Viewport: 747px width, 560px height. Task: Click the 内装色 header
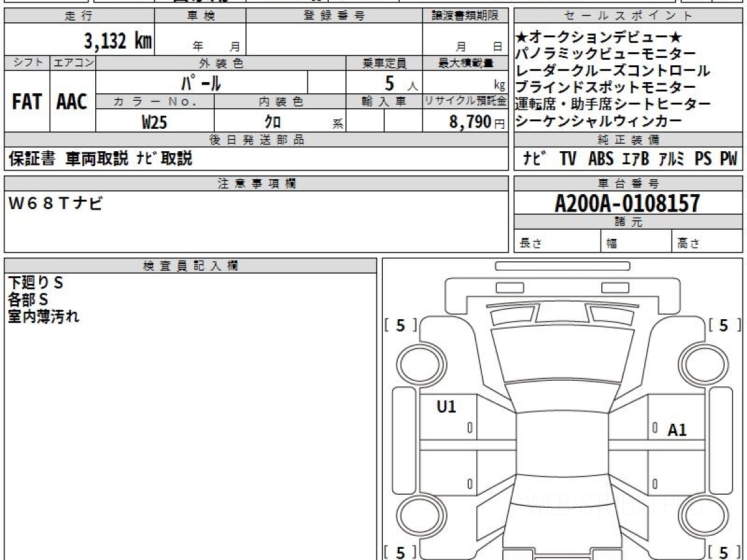(280, 101)
